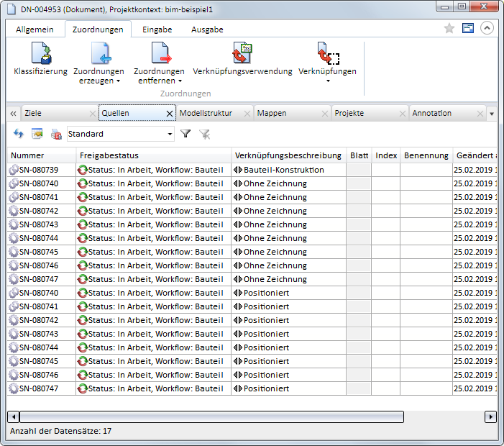This screenshot has height=446, width=504.
Task: Click the Verknüpfungsbeschreibung column header
Action: click(288, 155)
